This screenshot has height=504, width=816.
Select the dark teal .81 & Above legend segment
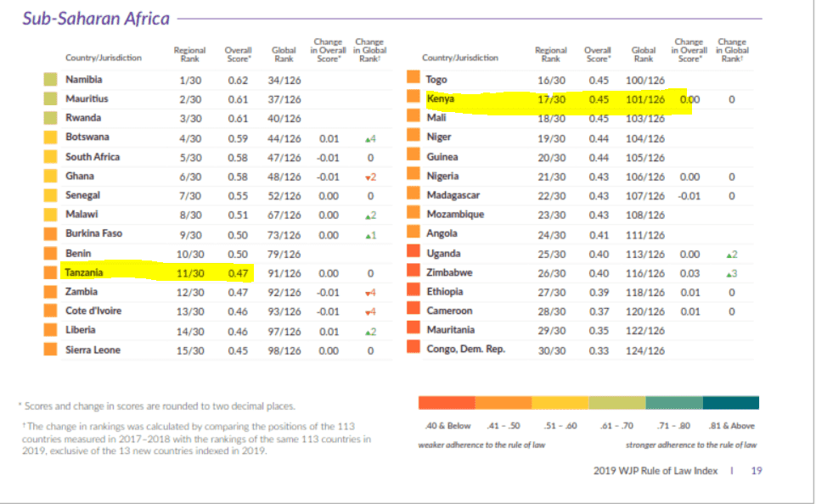730,403
